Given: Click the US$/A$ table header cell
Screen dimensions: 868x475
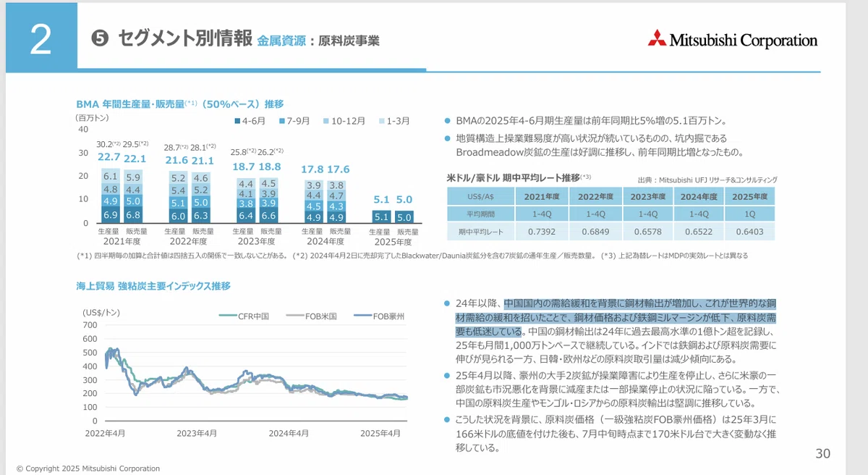Looking at the screenshot, I should (x=480, y=196).
